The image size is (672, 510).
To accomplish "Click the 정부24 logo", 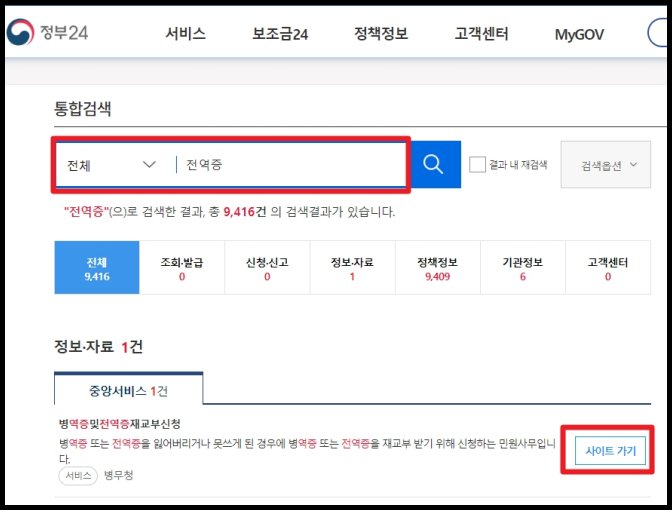I will point(48,32).
